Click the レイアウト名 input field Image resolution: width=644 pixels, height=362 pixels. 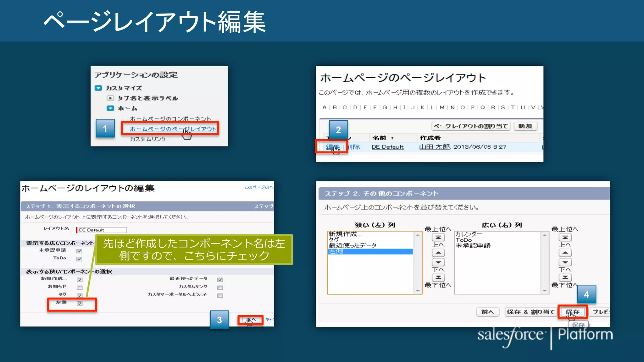tap(102, 230)
